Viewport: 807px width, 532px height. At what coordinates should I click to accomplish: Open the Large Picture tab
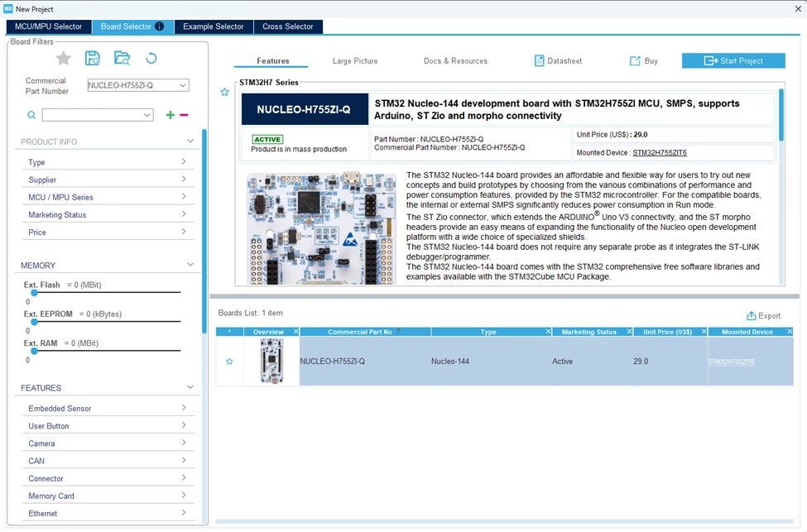pos(355,60)
